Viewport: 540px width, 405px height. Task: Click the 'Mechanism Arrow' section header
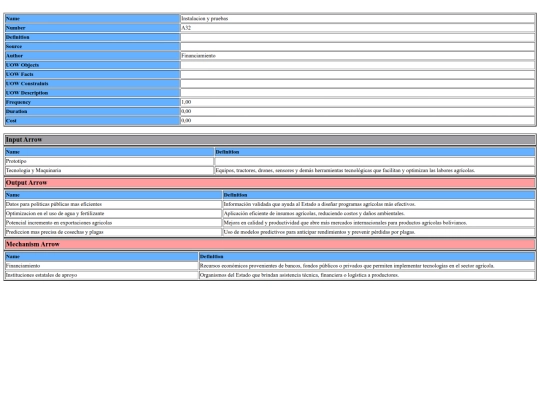[x=270, y=245]
